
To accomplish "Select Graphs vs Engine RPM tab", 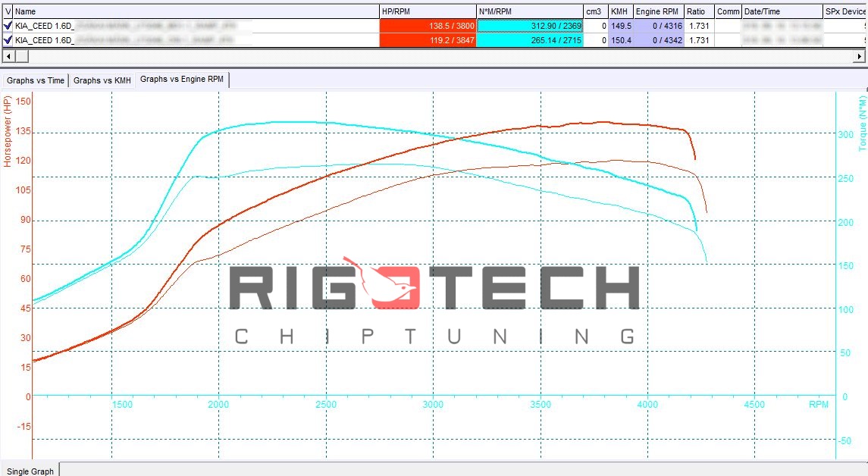I will pos(182,79).
